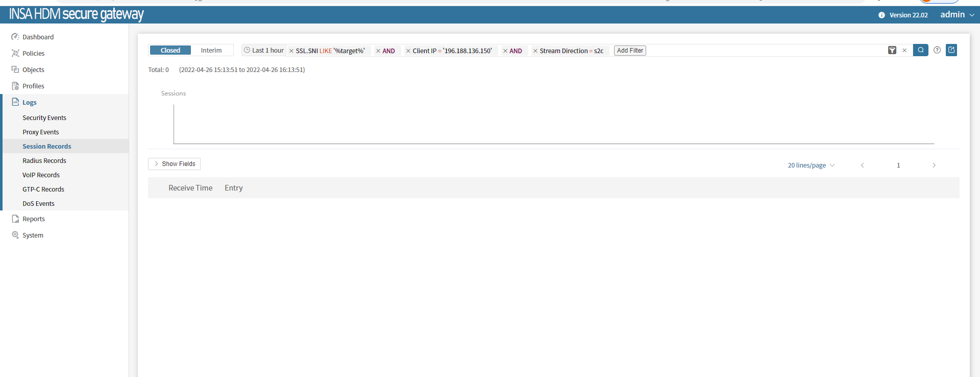Click the search magnifier button
Screen dimensions: 980x377
click(920, 50)
